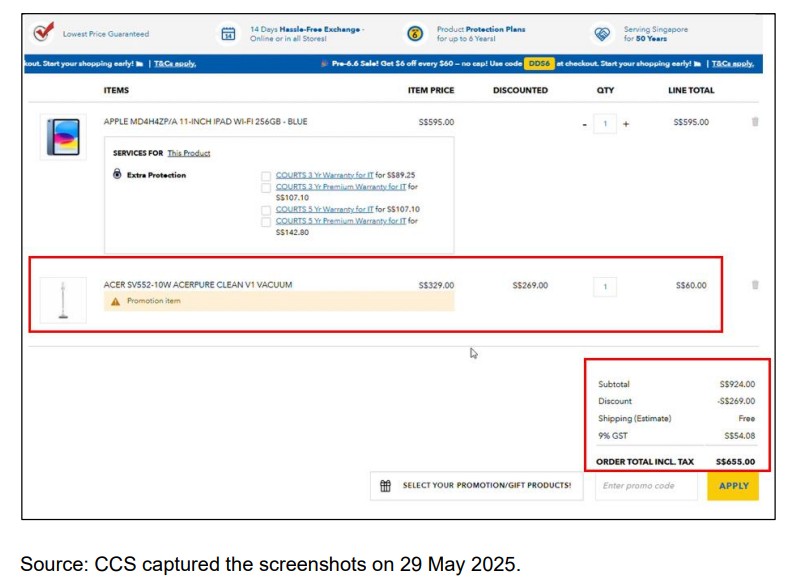
Task: Select the Extra Protection radio option
Action: (117, 175)
